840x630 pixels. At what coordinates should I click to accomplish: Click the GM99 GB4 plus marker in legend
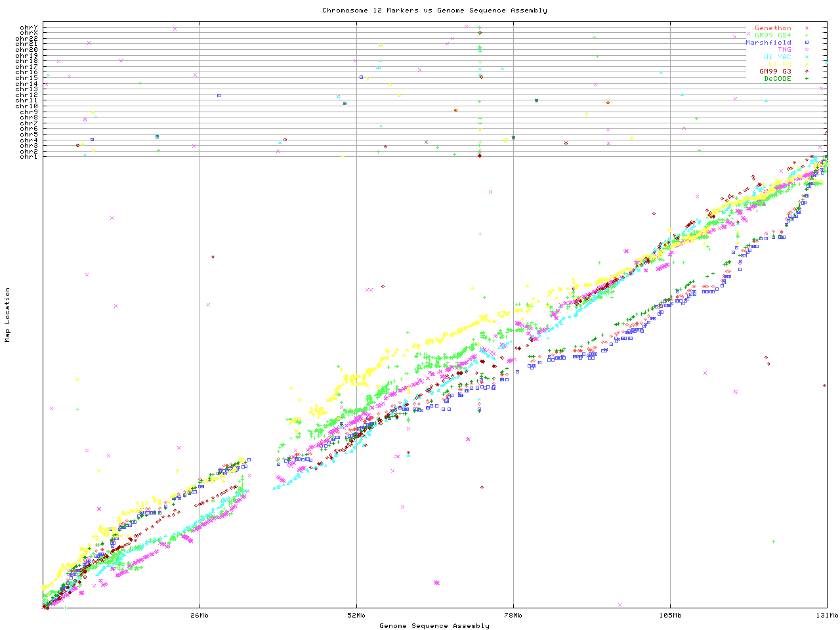click(x=807, y=35)
